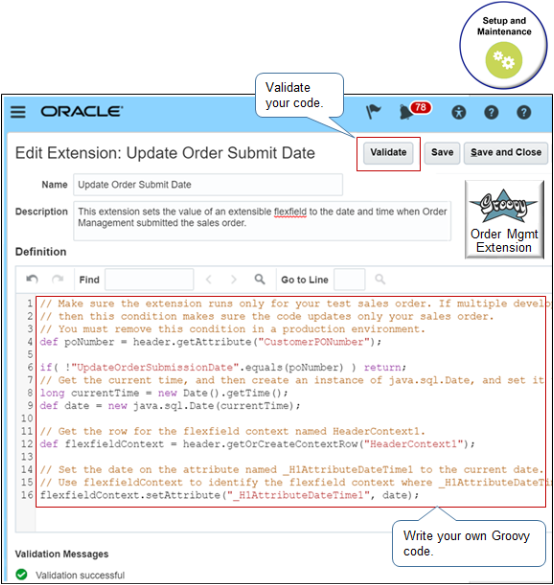Screen dimensions: 554x585
Task: Validate the extension code
Action: click(388, 153)
